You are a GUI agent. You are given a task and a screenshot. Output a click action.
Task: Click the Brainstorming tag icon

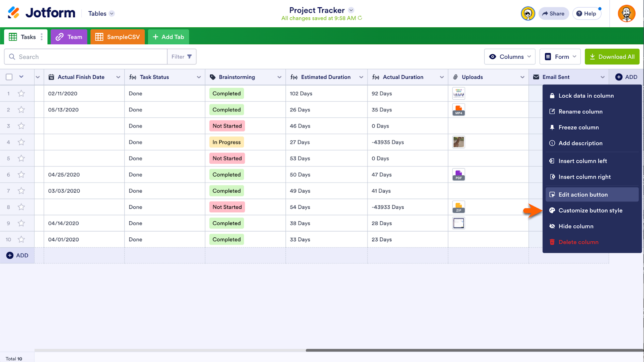(x=213, y=77)
